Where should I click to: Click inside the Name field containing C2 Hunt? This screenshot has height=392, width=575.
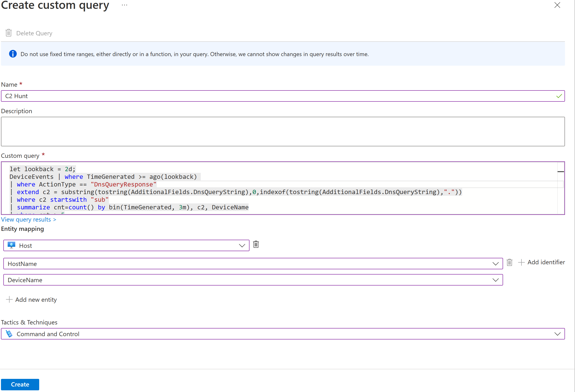point(283,96)
